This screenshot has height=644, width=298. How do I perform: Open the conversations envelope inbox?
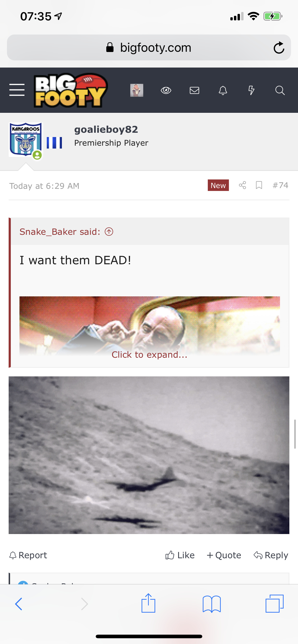[194, 90]
